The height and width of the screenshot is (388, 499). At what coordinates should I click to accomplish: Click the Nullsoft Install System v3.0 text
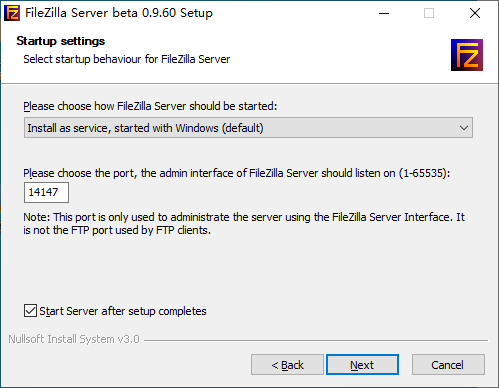(74, 339)
